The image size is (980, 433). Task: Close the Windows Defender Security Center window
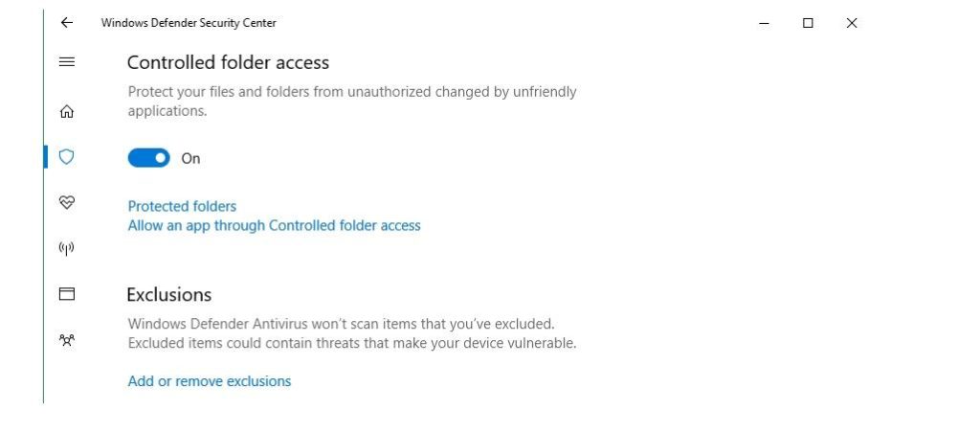pos(852,23)
